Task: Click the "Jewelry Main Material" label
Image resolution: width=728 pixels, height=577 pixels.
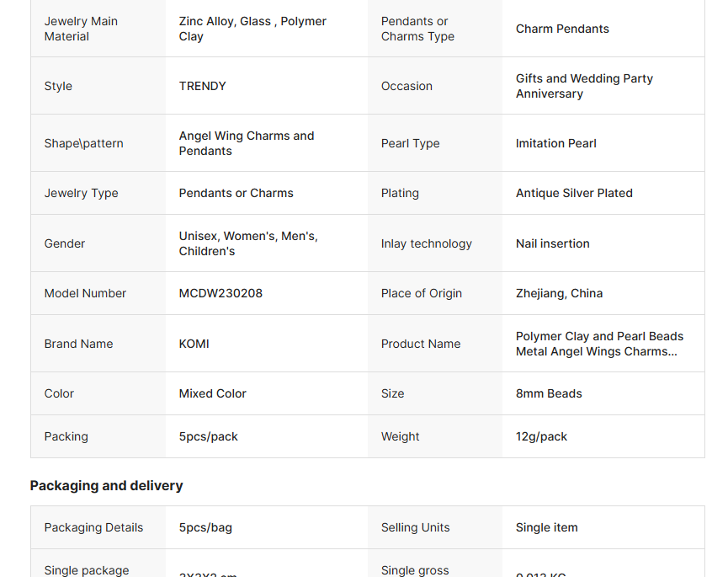Action: pos(81,29)
